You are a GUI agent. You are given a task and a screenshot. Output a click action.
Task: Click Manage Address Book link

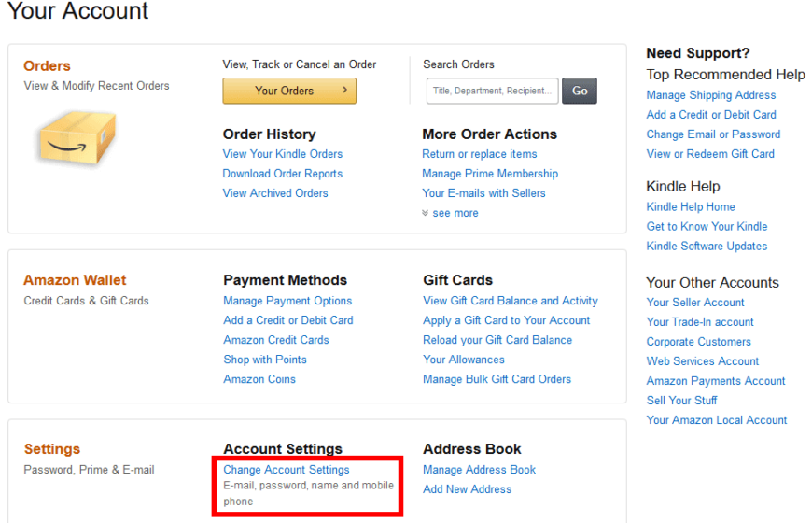pos(479,470)
